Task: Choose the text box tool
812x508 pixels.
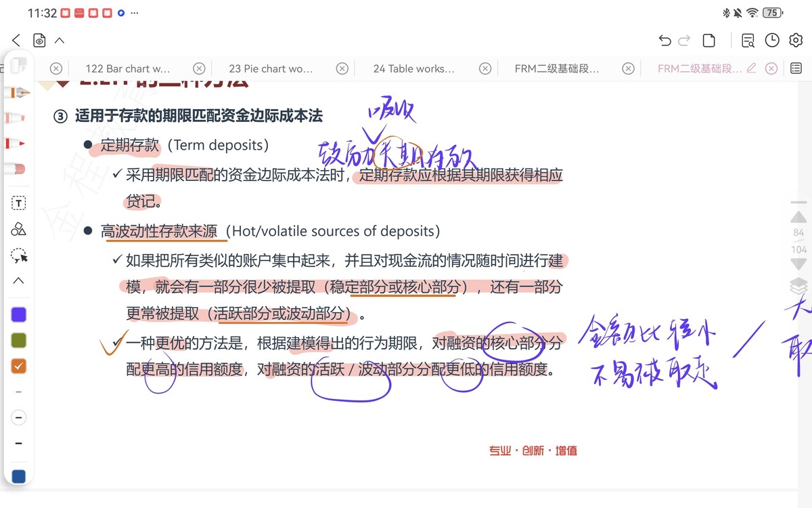Action: point(18,203)
